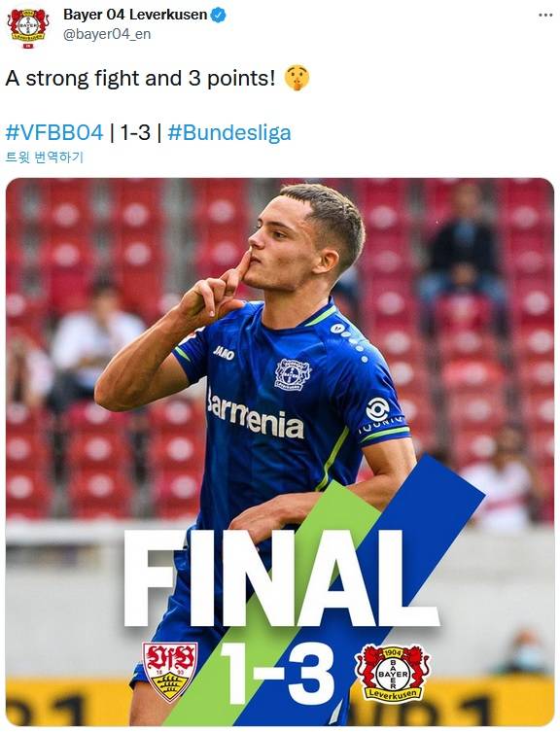
Task: Click the Jako logo on the jersey
Action: (224, 352)
